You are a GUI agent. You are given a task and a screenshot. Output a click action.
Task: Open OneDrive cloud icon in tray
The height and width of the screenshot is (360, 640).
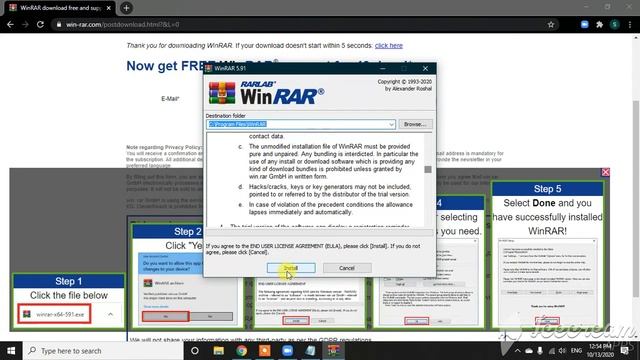529,351
